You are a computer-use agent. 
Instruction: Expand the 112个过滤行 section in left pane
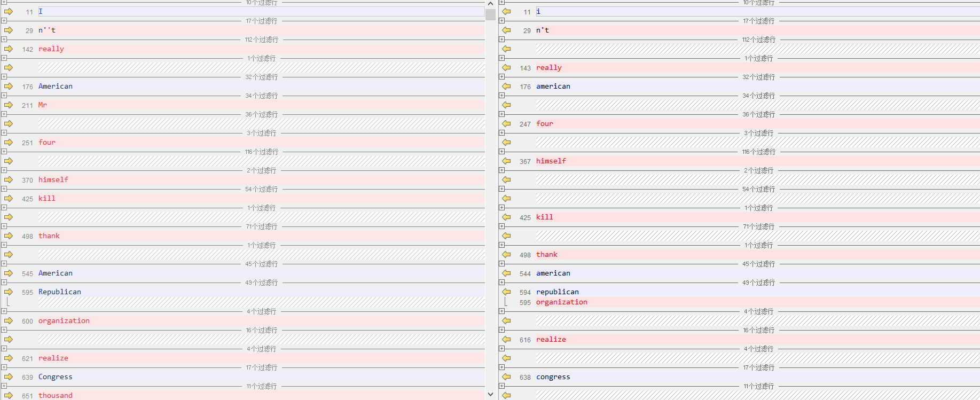(4, 40)
